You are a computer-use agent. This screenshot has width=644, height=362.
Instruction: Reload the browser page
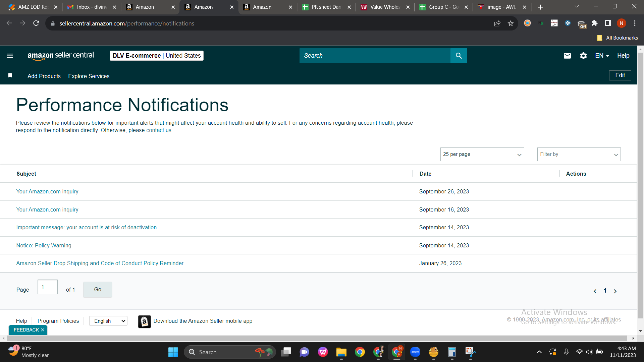(36, 23)
